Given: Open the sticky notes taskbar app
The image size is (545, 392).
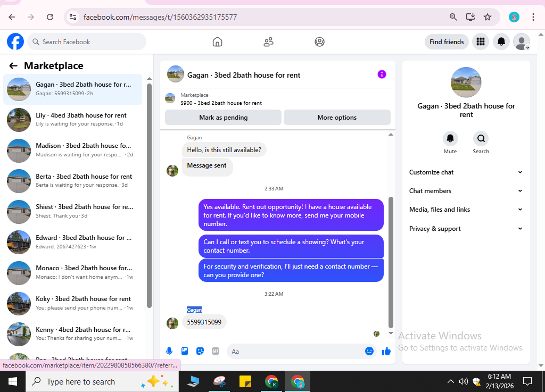Looking at the screenshot, I should [245, 381].
